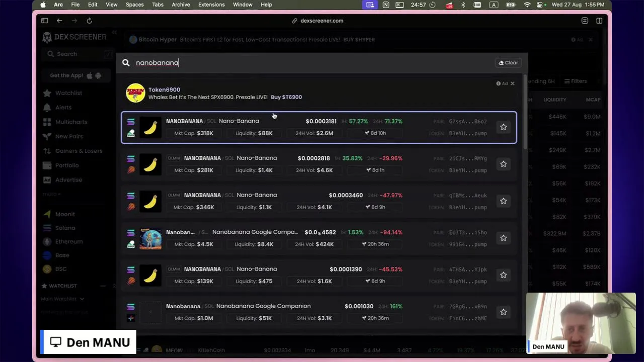Click Get the App button

click(75, 75)
